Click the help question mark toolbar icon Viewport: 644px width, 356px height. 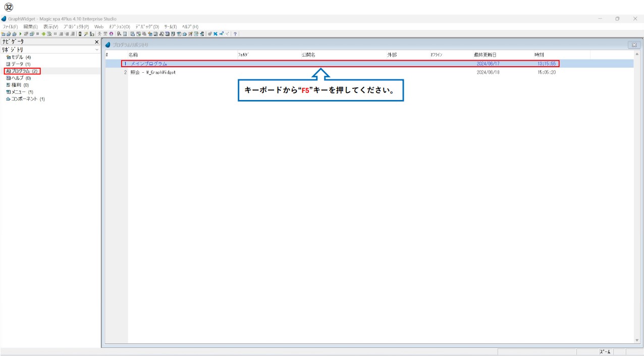coord(235,34)
